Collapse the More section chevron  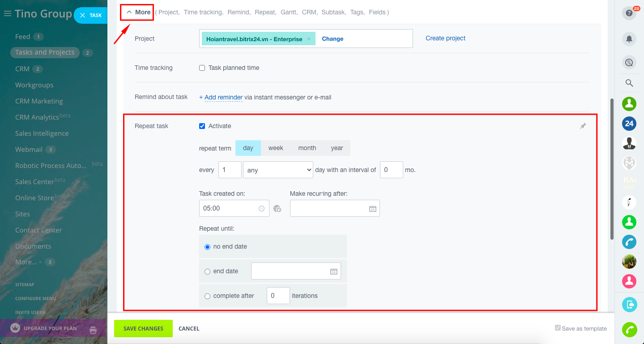point(129,12)
